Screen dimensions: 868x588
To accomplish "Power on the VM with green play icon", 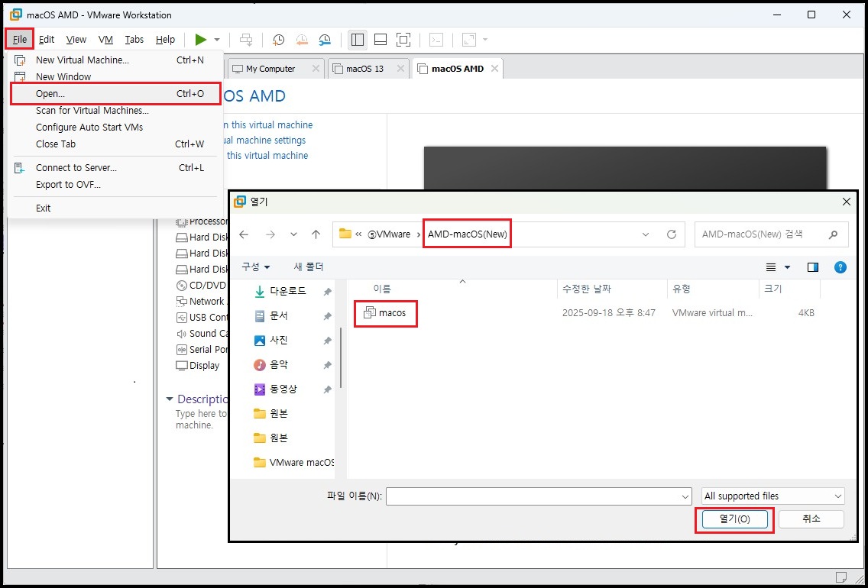I will click(x=201, y=39).
